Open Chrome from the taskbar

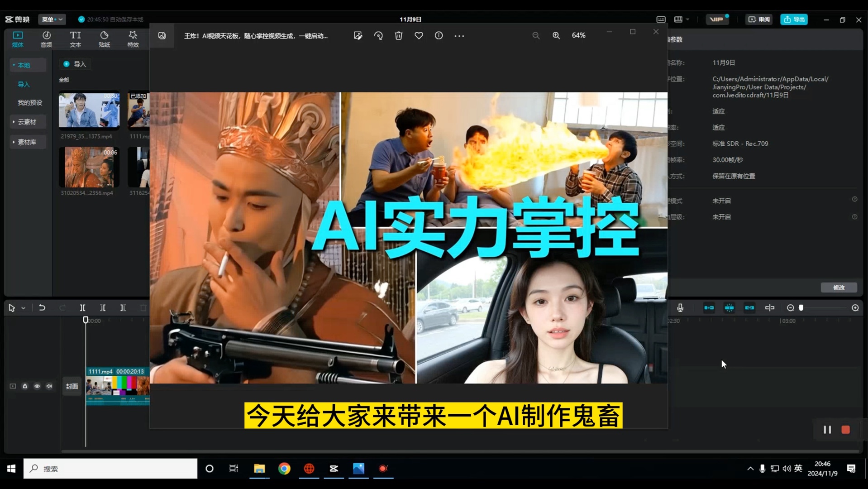[x=284, y=469]
